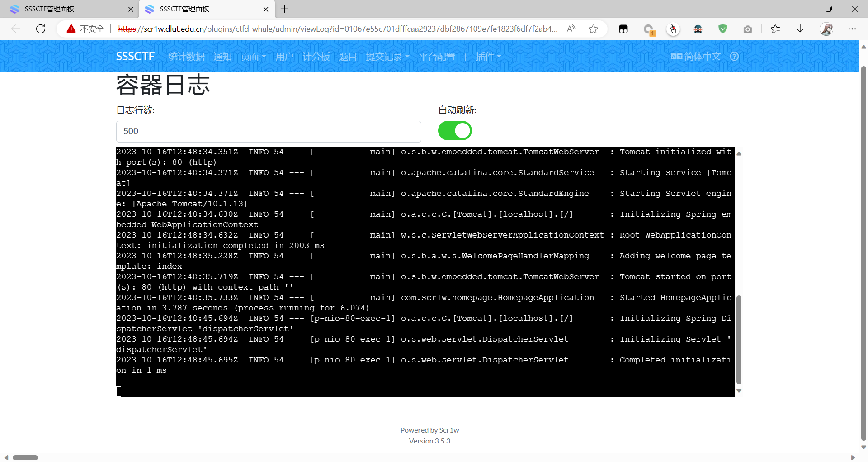Click the log terminal vertical scrollbar
868x462 pixels.
(x=739, y=339)
